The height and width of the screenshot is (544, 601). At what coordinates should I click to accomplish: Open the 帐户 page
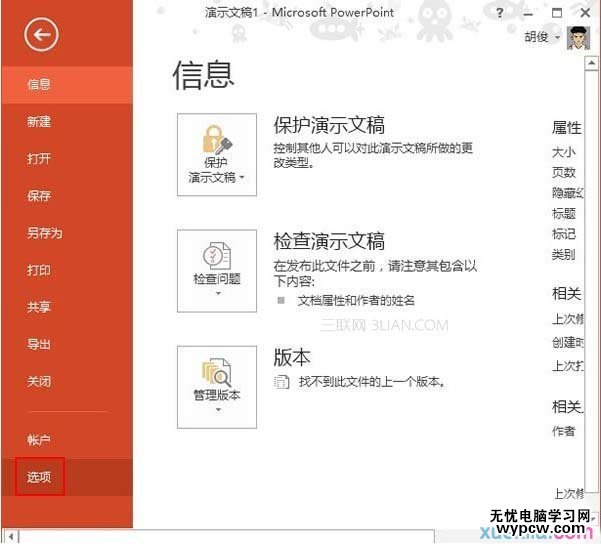[x=67, y=440]
